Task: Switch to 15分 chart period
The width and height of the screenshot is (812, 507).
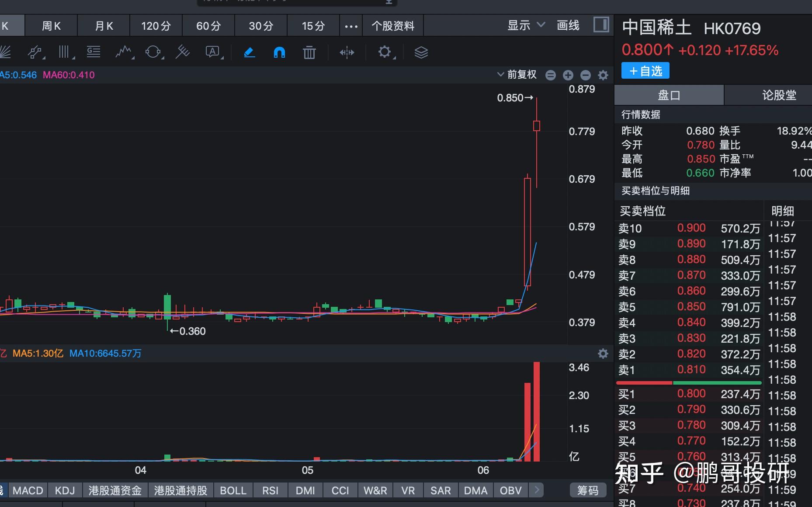Action: tap(313, 26)
